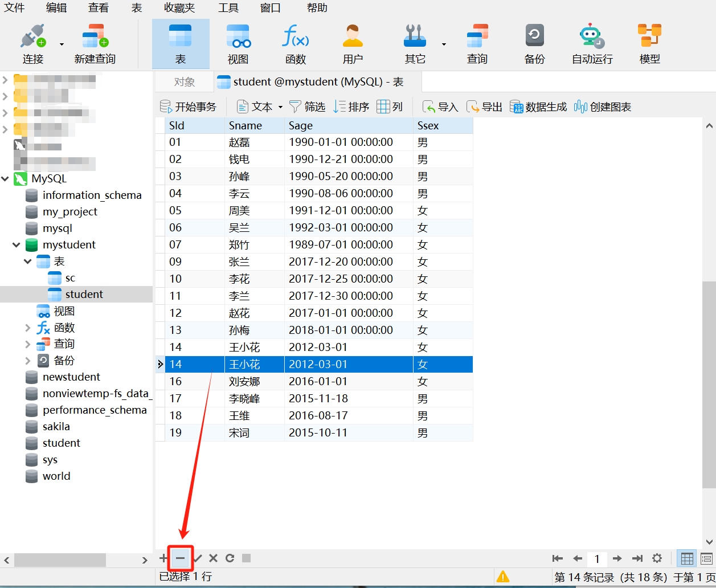Viewport: 716px width, 588px height.
Task: Expand the 函数 node in tree
Action: pyautogui.click(x=27, y=328)
